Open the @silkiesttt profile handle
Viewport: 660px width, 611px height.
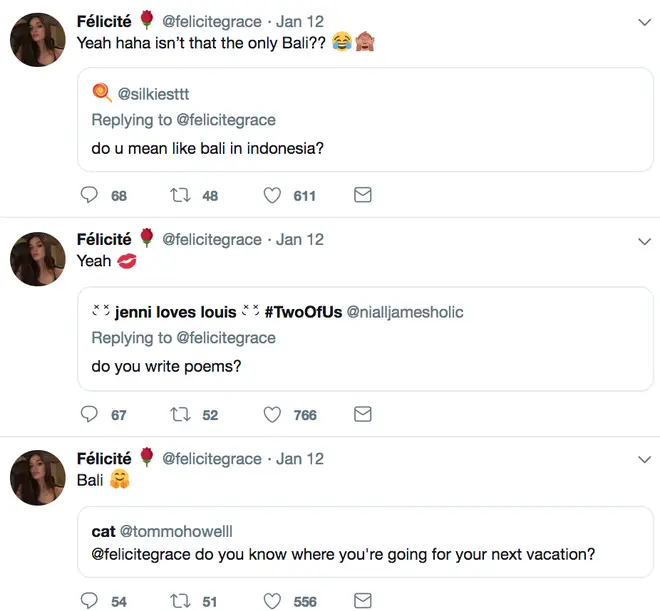pos(153,94)
